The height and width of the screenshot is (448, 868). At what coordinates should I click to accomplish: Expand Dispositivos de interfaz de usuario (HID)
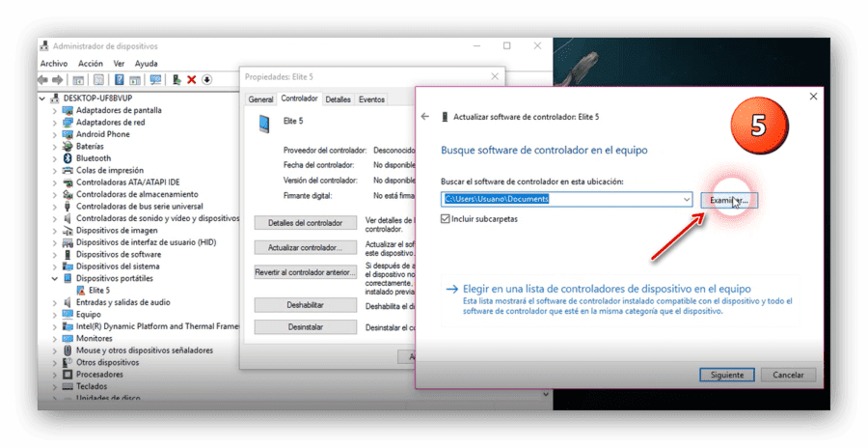coord(54,242)
